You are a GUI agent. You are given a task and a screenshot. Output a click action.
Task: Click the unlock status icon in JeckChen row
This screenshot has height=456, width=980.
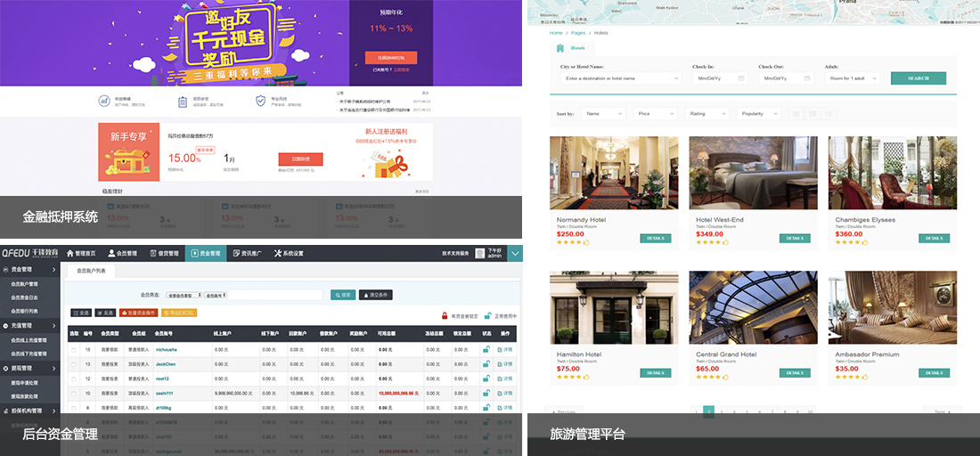point(486,363)
